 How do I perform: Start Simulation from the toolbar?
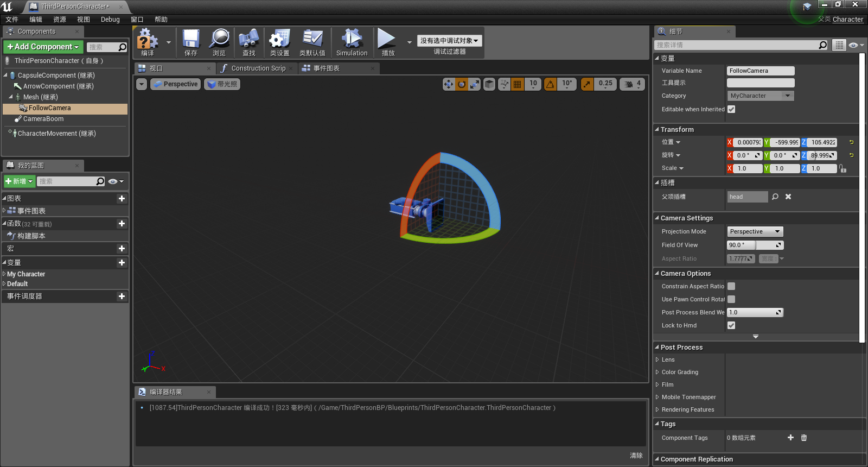352,42
